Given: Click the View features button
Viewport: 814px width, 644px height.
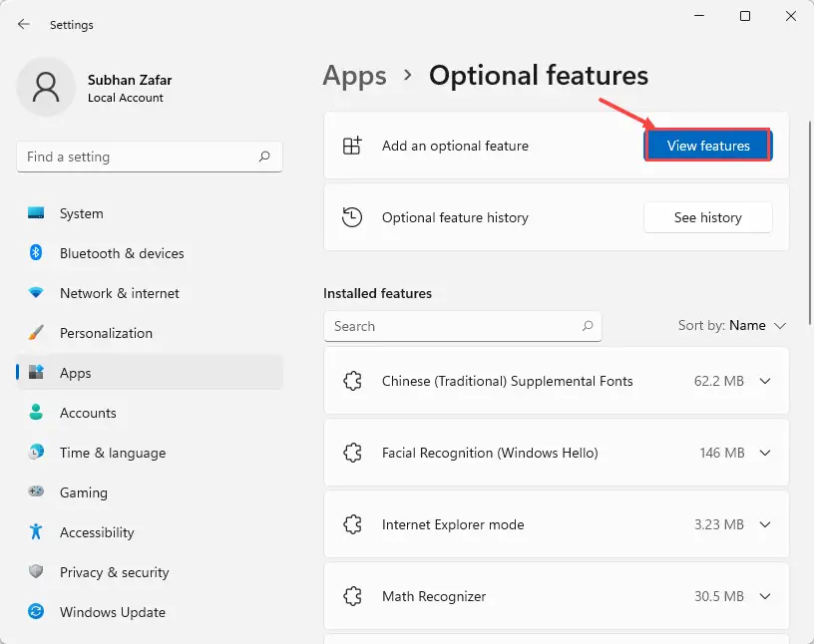Looking at the screenshot, I should tap(708, 146).
